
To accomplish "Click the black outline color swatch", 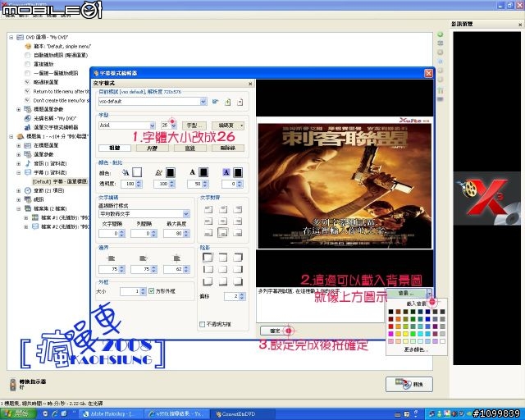I will click(x=170, y=172).
